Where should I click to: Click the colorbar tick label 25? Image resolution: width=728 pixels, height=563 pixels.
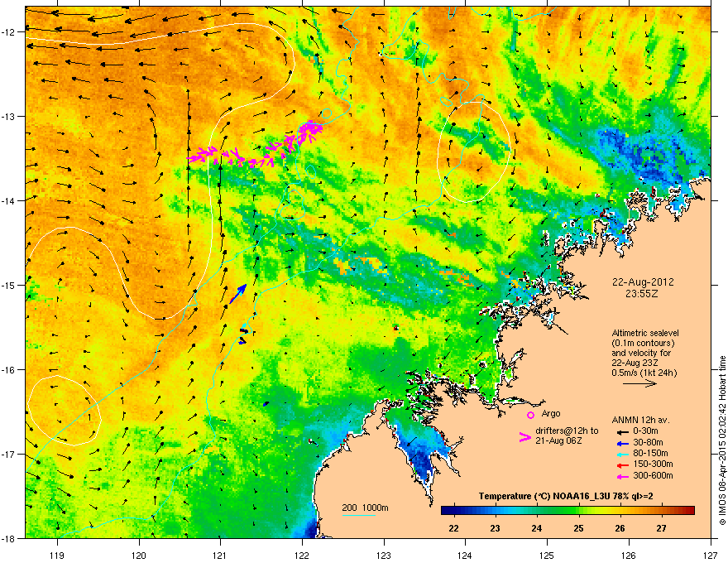(x=578, y=528)
